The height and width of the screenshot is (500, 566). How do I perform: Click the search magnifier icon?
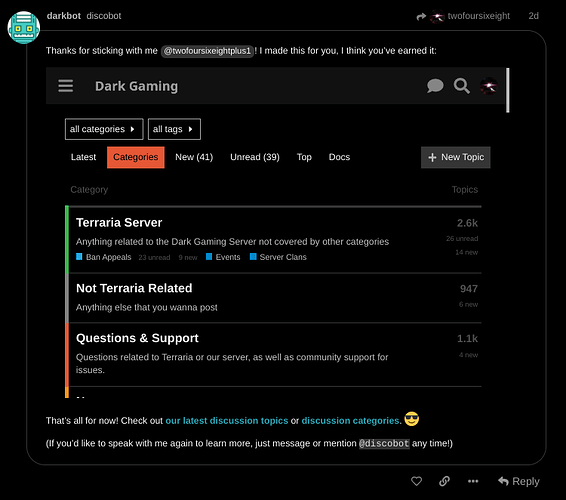point(462,86)
